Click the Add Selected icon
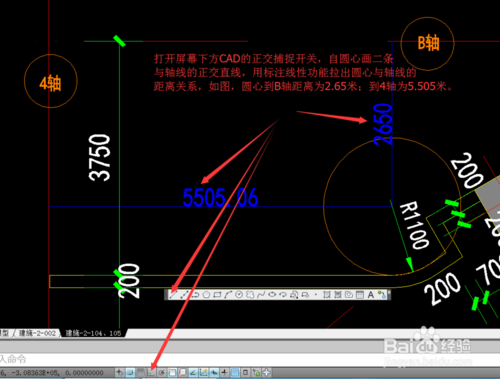Image resolution: width=500 pixels, height=379 pixels. tap(382, 294)
